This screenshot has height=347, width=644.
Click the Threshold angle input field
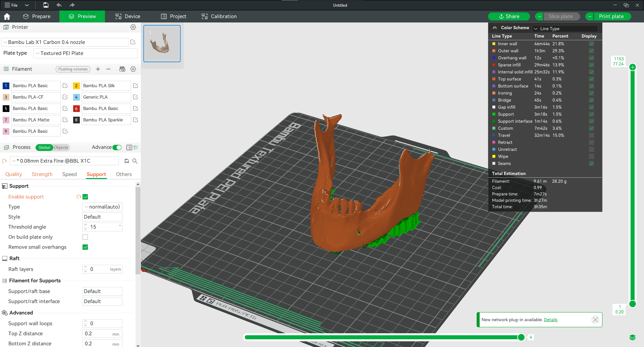click(102, 227)
